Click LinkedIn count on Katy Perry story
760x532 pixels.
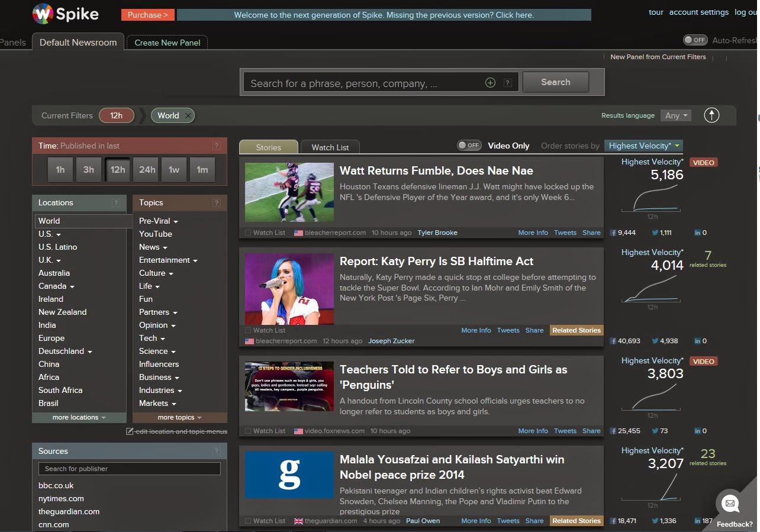701,341
